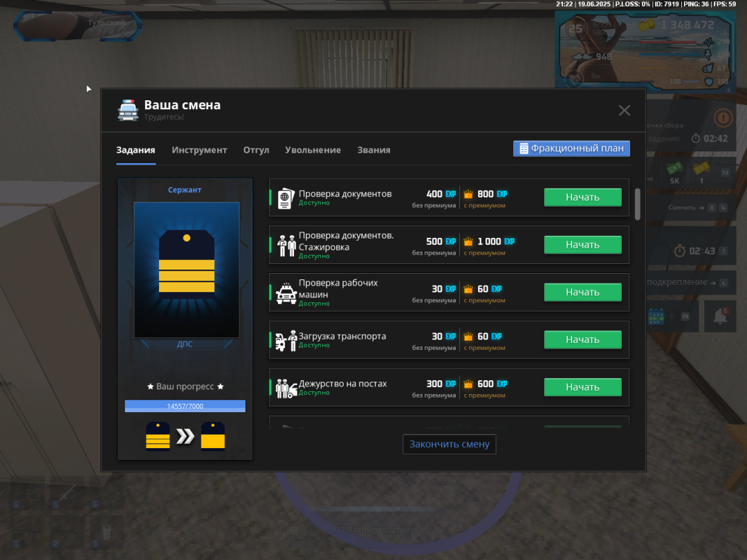Switch to the Отгул tab

256,150
